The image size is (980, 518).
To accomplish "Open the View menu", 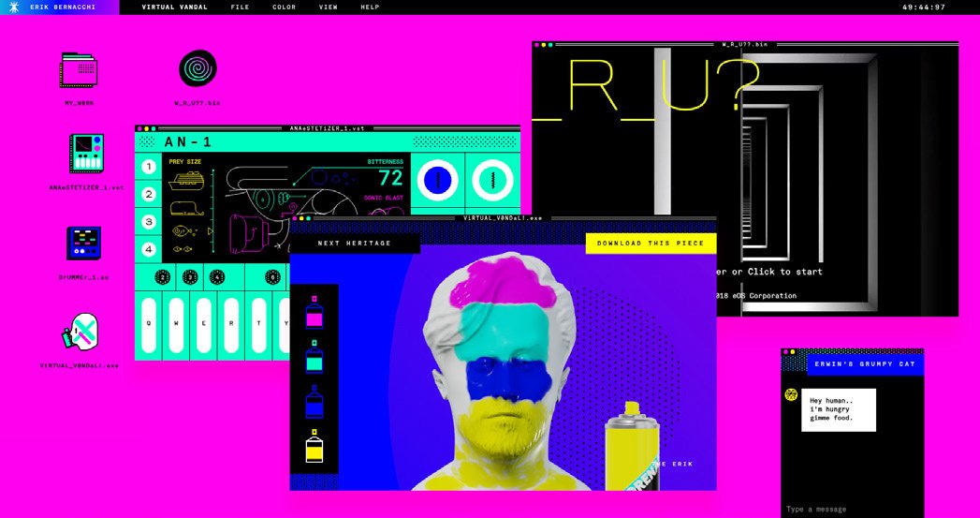I will [329, 7].
